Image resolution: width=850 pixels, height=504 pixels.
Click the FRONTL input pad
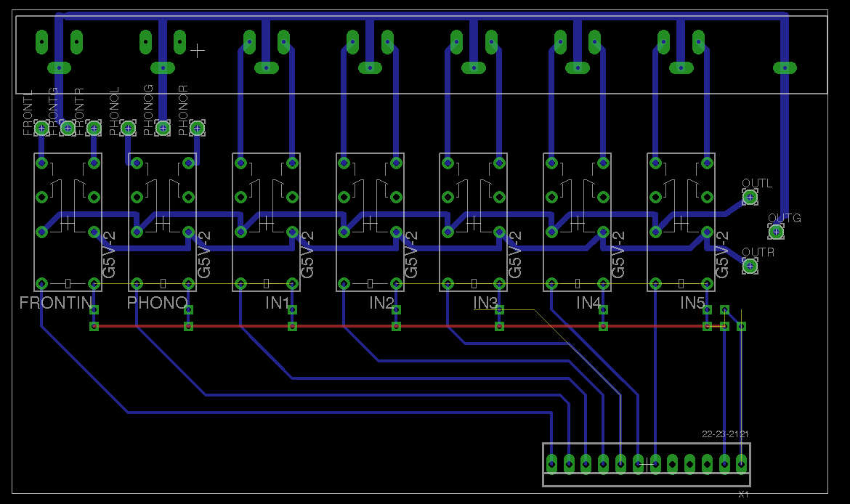(x=41, y=127)
